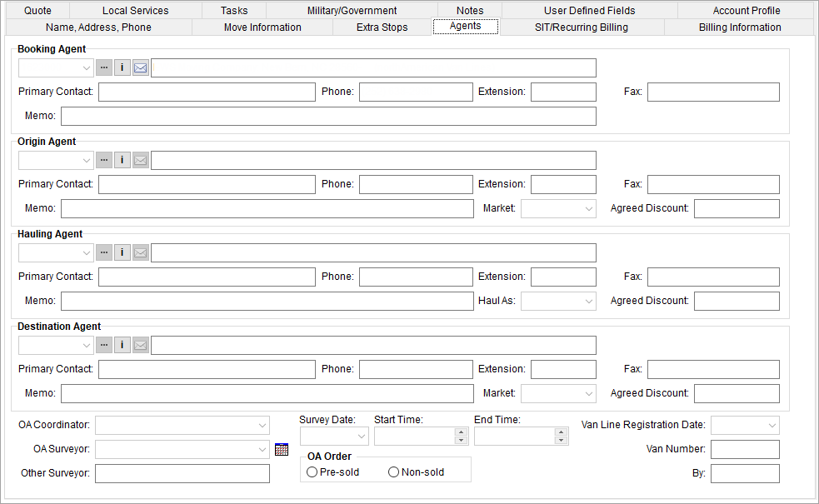Open the email icon for Hauling Agent

[x=140, y=252]
